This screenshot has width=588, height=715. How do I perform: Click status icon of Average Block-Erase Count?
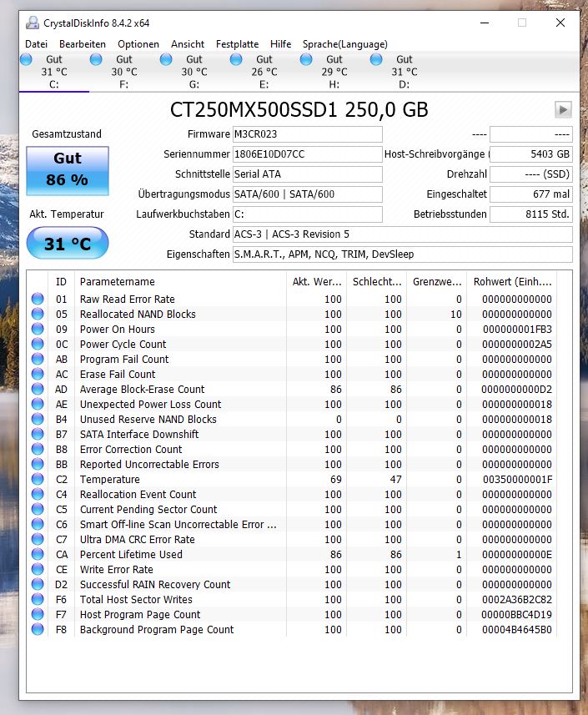click(x=38, y=389)
